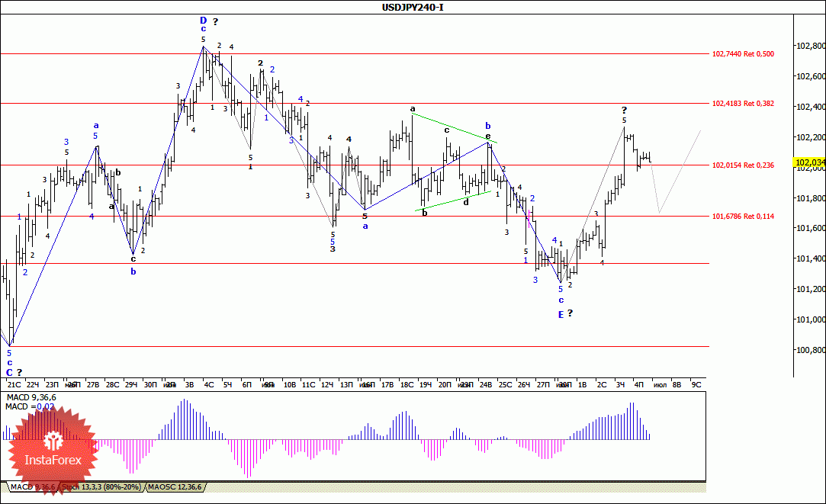Click the 101,600 price axis label
The height and width of the screenshot is (504, 826).
810,228
